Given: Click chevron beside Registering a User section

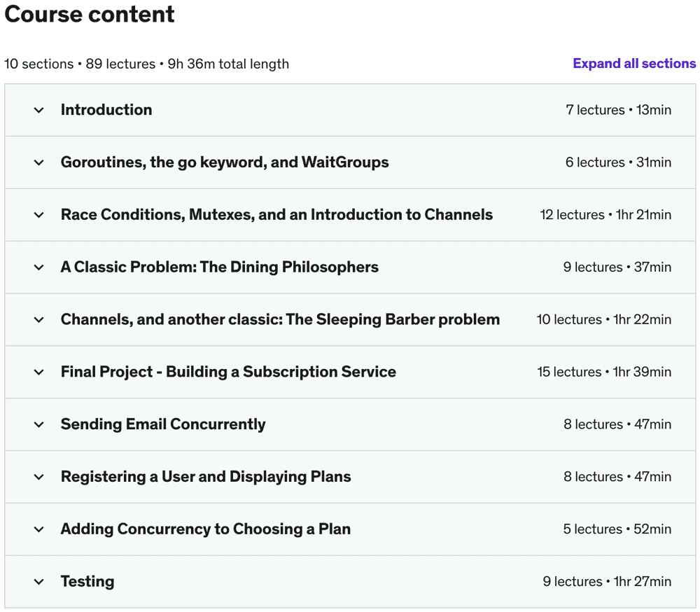Looking at the screenshot, I should (39, 477).
